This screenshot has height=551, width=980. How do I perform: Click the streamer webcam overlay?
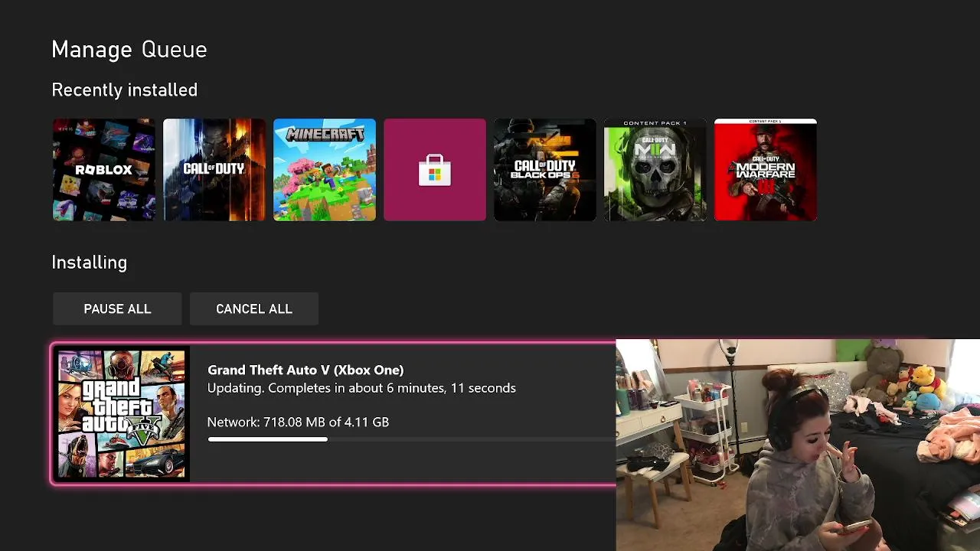(798, 445)
